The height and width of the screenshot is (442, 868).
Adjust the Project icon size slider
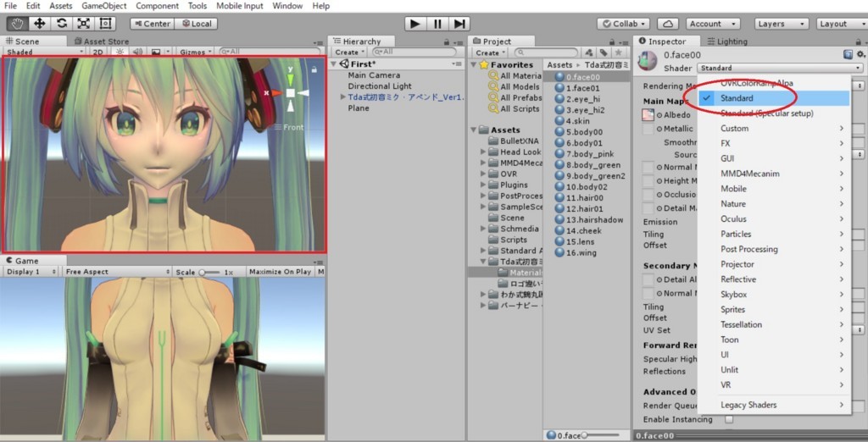[x=604, y=435]
